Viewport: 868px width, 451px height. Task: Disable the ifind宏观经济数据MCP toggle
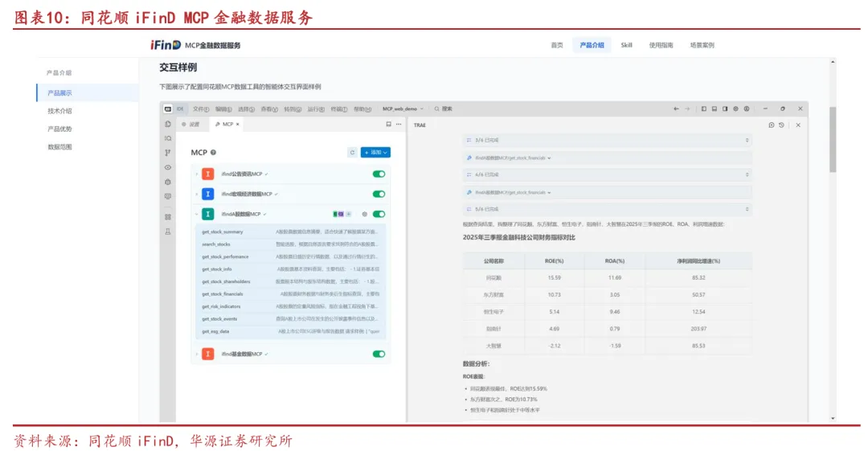pos(379,194)
